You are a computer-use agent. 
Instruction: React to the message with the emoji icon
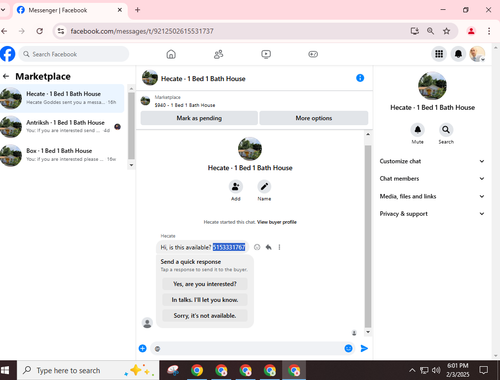[x=257, y=247]
